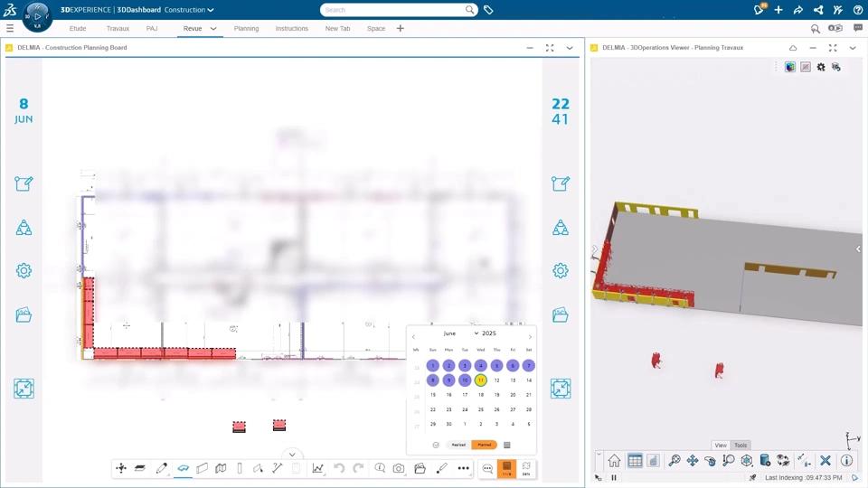Pause the viewer simulation playback

[x=614, y=477]
